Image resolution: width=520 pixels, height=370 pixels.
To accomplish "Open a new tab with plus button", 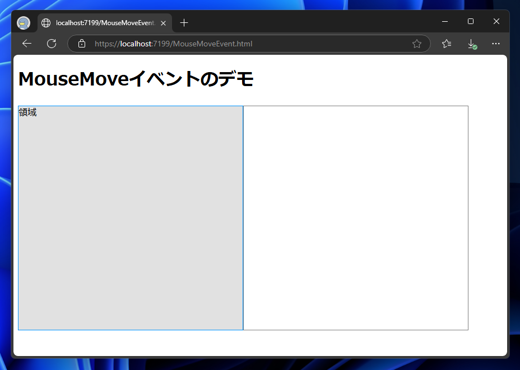I will 184,23.
